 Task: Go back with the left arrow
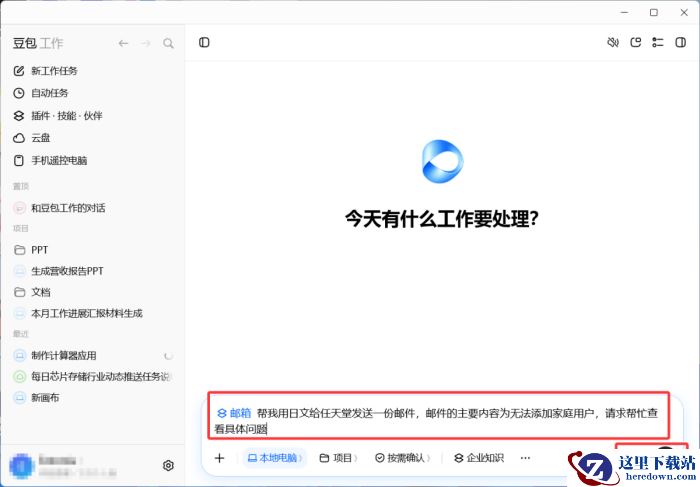(x=123, y=43)
